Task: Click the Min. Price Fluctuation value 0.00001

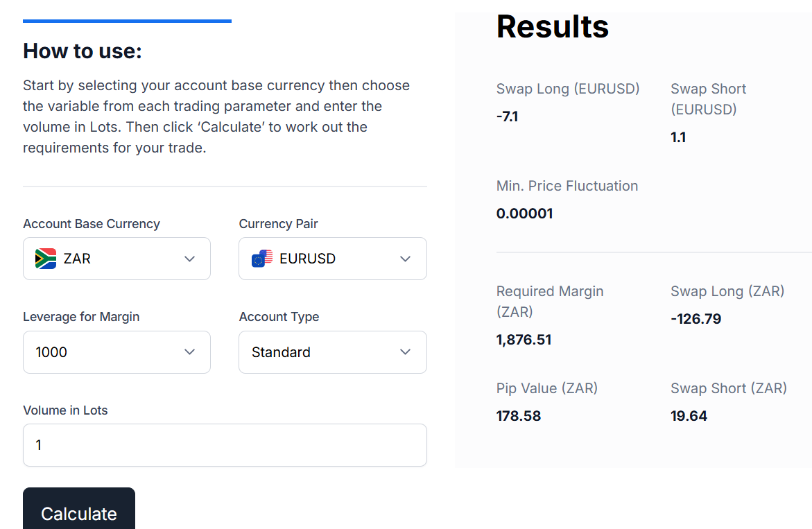Action: coord(524,214)
